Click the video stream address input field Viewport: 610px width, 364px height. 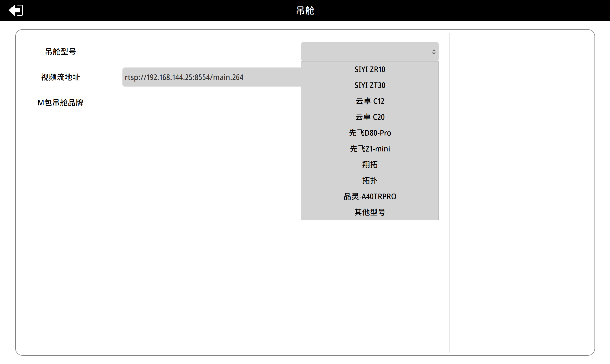(211, 77)
